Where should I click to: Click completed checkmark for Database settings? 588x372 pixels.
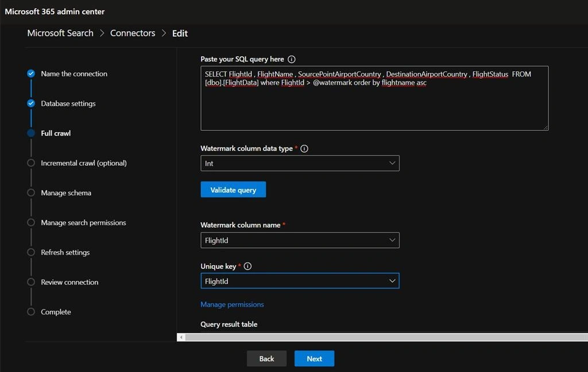coord(31,103)
